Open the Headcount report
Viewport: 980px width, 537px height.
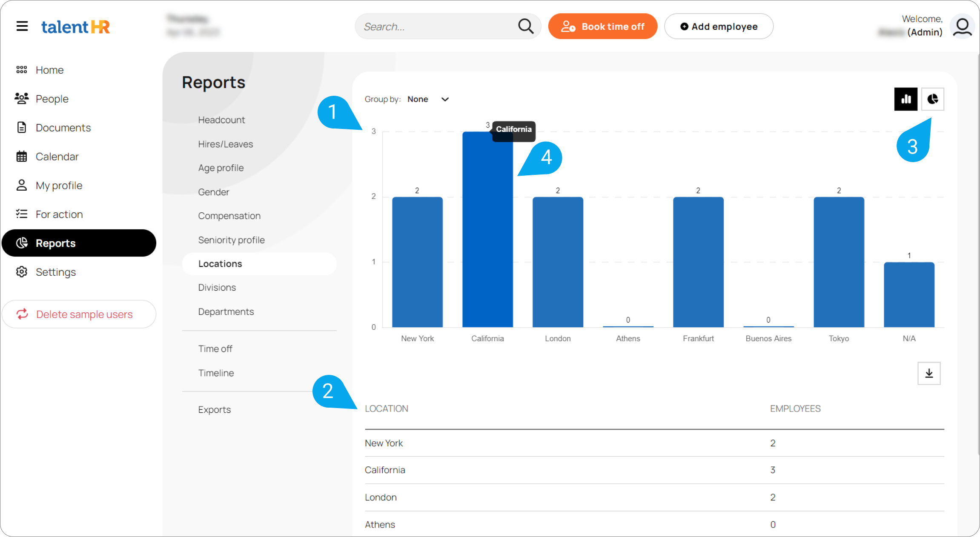[x=221, y=120]
